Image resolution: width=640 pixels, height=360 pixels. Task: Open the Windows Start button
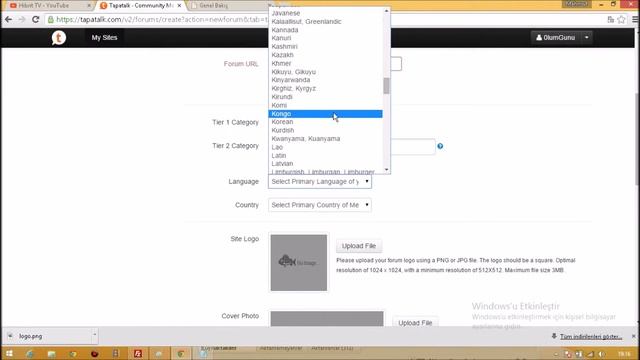click(x=9, y=353)
